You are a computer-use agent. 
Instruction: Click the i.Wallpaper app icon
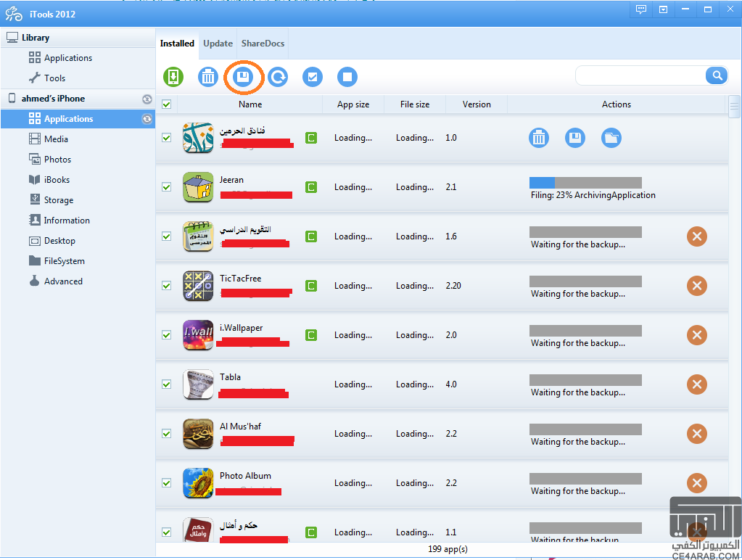click(198, 334)
